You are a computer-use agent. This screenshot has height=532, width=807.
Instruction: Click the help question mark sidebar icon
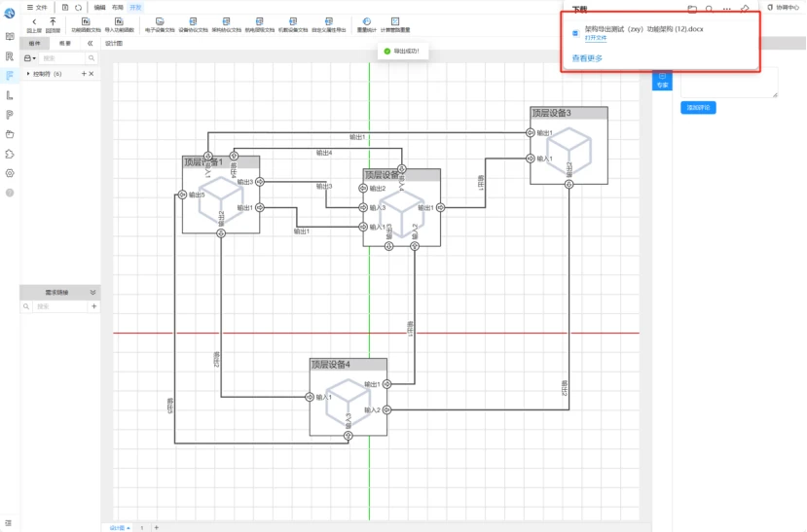click(x=10, y=193)
